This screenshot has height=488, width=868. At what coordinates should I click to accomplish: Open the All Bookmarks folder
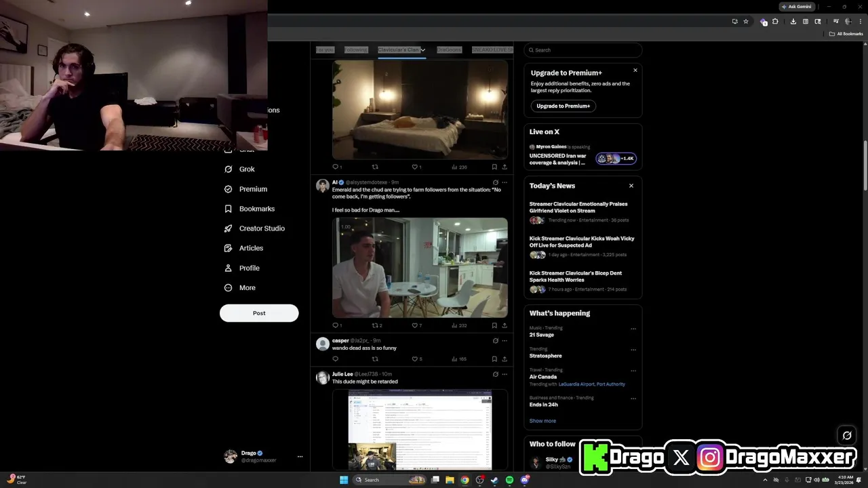pos(846,34)
